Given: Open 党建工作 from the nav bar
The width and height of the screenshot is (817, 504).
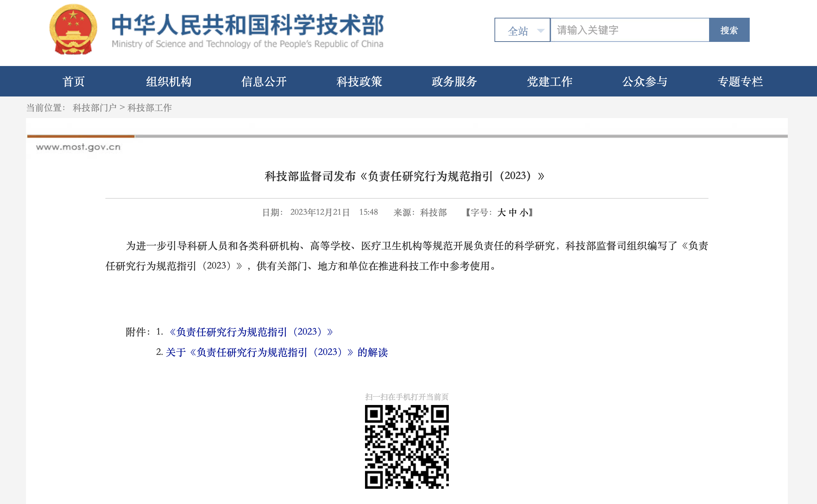Looking at the screenshot, I should click(x=549, y=81).
